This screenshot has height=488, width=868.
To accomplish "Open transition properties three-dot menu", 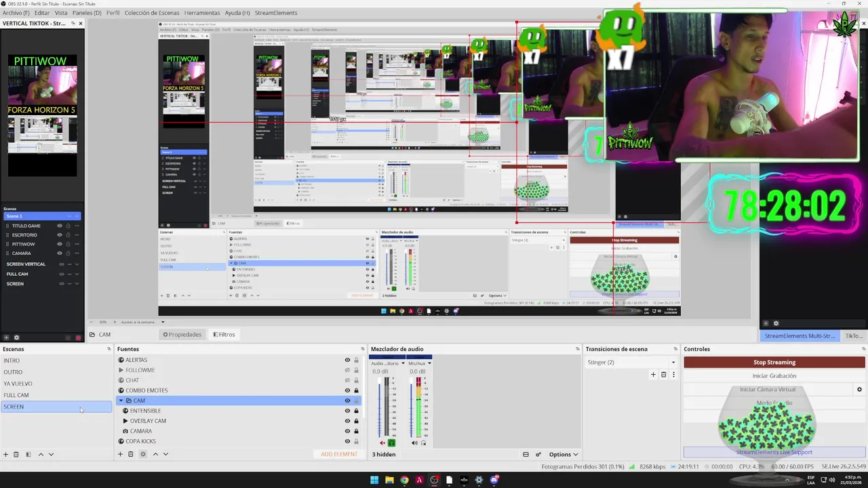I will 673,374.
